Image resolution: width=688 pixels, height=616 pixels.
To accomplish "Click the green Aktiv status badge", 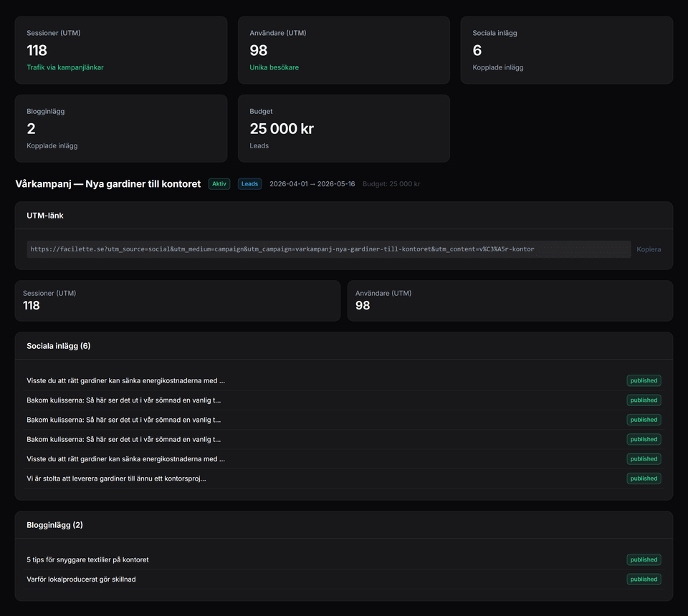I will click(x=219, y=184).
